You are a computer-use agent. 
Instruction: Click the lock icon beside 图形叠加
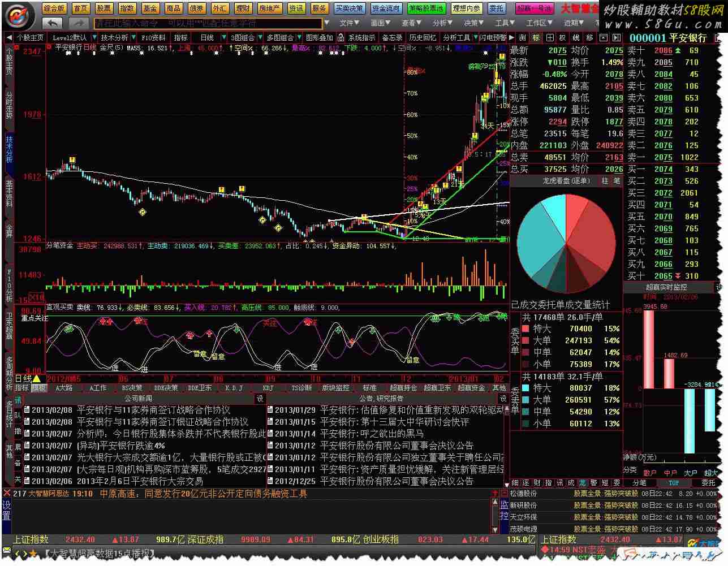pos(341,37)
